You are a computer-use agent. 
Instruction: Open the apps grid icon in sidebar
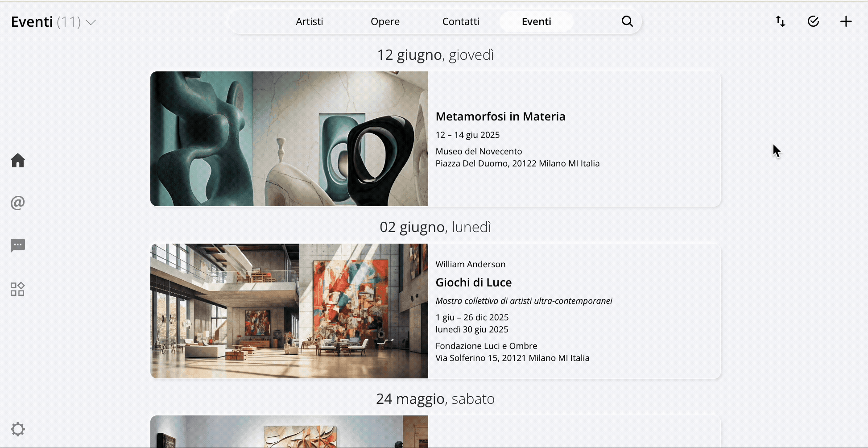pos(17,289)
